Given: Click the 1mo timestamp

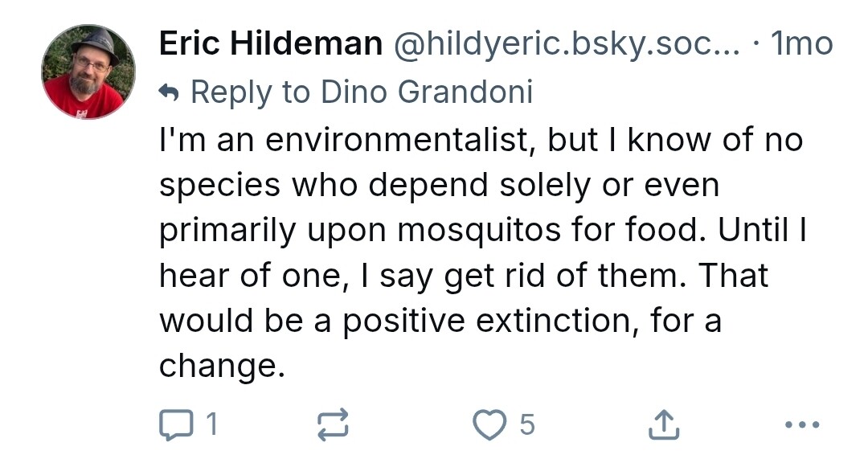Looking at the screenshot, I should 801,43.
